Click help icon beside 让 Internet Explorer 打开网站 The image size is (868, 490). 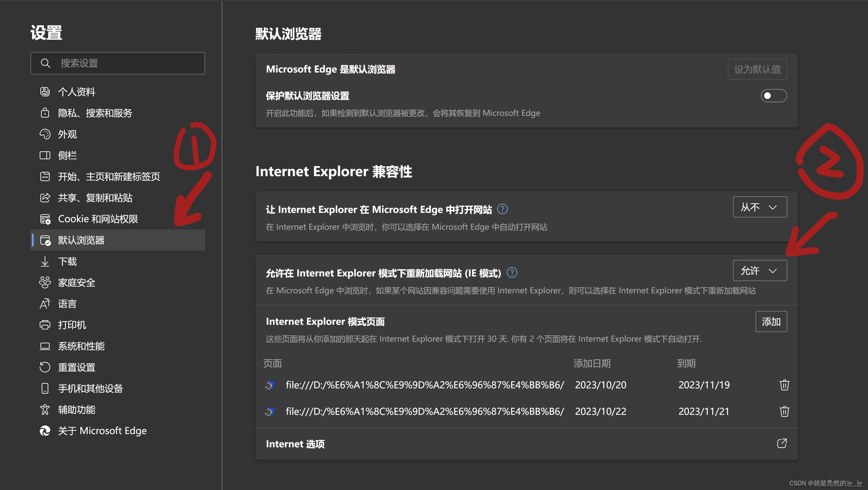click(x=502, y=209)
